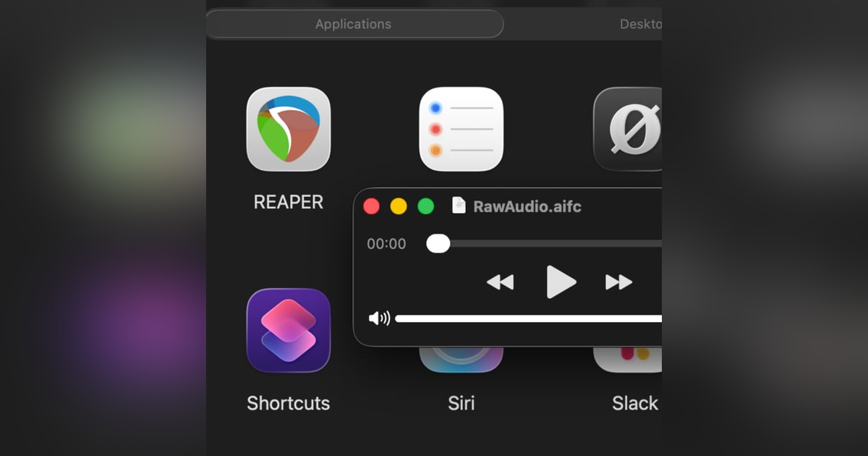Click the green zoom button on the player

427,206
